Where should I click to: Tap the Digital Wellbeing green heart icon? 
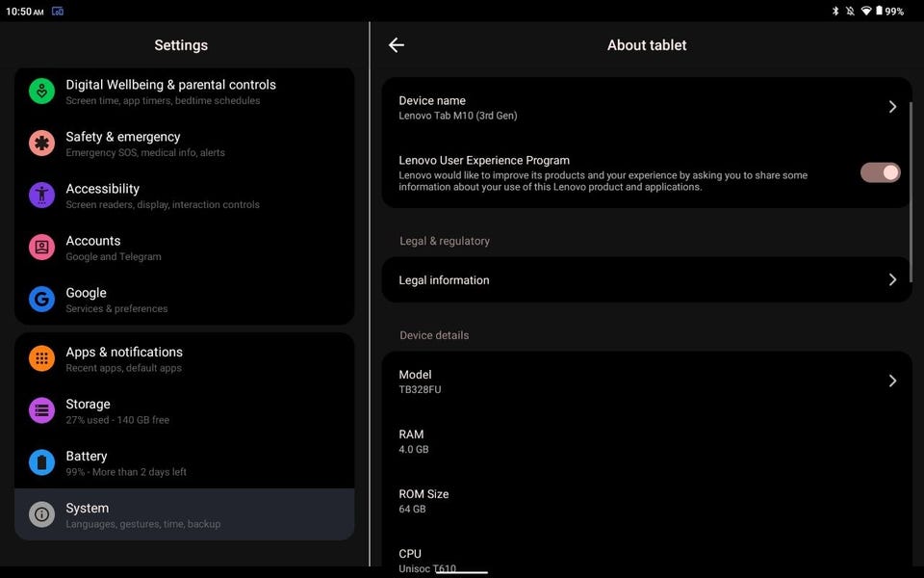click(x=41, y=92)
